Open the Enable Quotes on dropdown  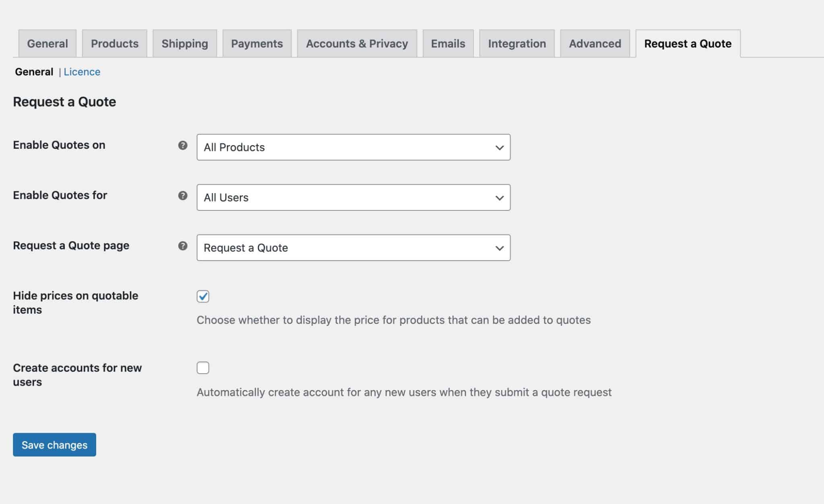353,147
